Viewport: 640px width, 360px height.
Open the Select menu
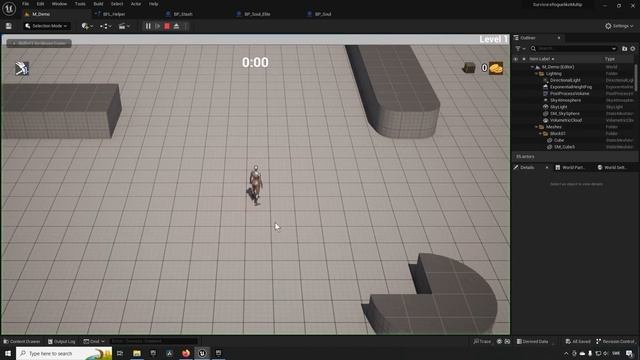point(117,4)
